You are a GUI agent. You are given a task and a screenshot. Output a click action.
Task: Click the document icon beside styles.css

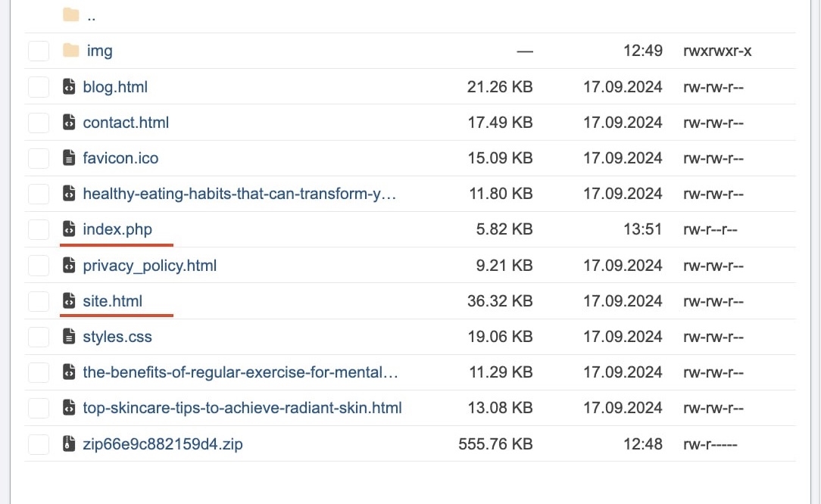click(x=69, y=337)
